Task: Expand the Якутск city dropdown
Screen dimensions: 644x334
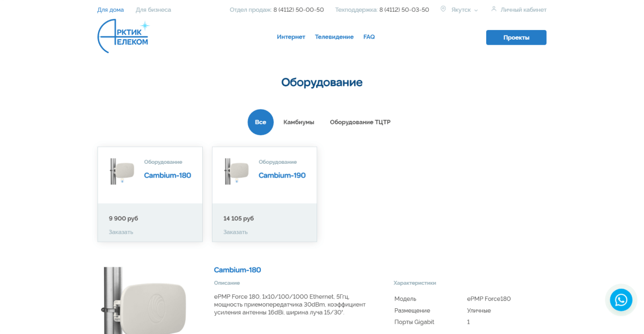Action: pos(464,10)
